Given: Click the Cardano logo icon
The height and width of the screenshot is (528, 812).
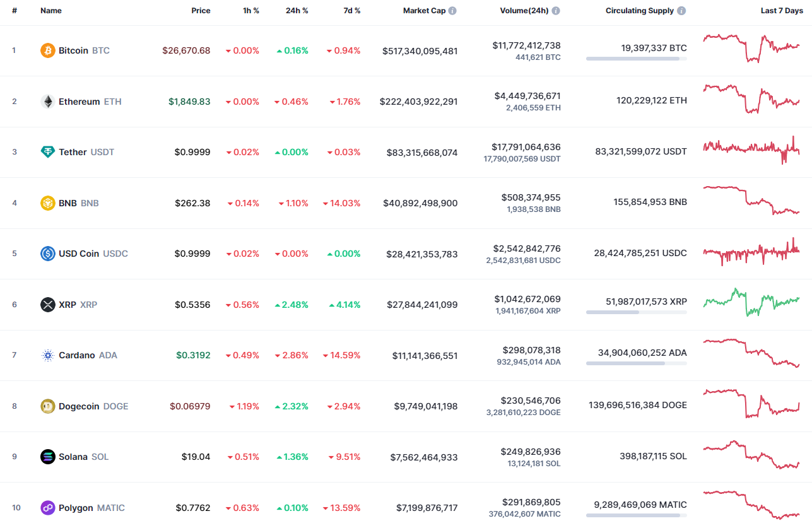Looking at the screenshot, I should (47, 355).
